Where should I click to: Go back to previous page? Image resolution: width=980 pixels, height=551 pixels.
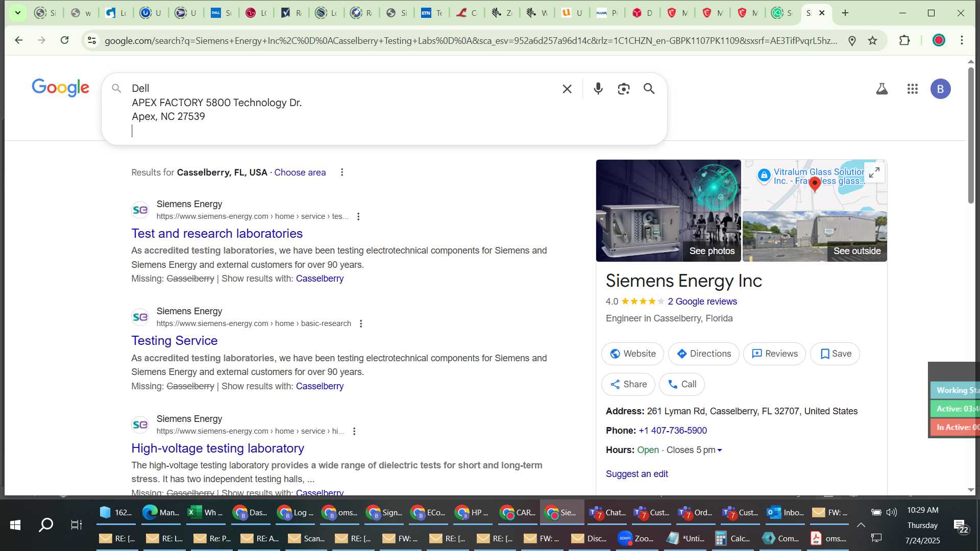19,40
